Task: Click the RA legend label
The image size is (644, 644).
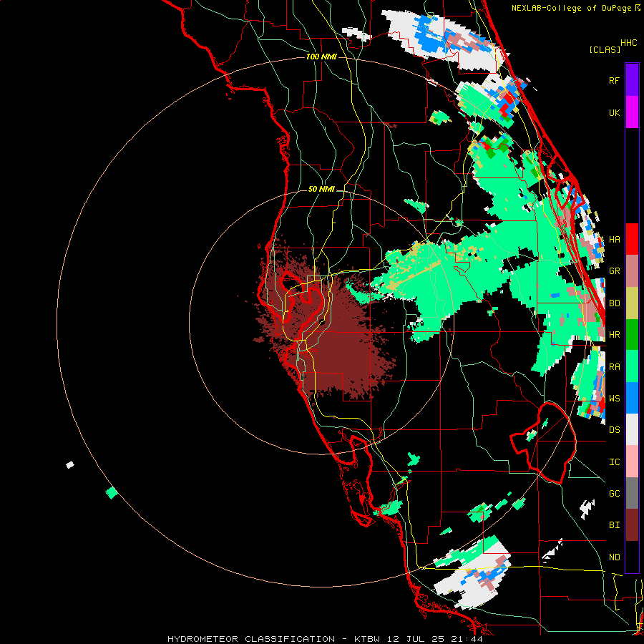Action: (x=614, y=367)
